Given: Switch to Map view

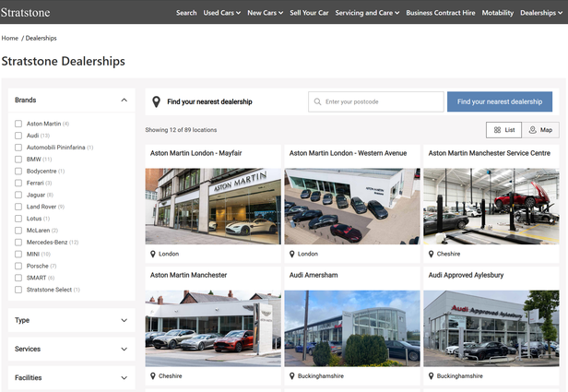Looking at the screenshot, I should (x=540, y=130).
